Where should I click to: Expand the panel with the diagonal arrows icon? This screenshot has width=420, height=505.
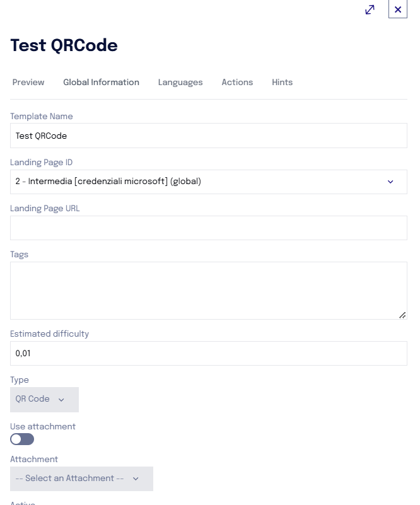coord(370,9)
